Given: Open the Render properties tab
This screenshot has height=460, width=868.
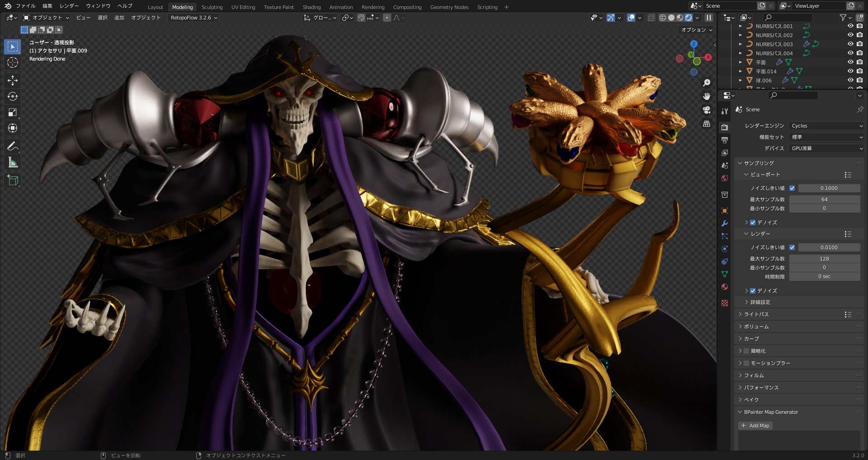Looking at the screenshot, I should pos(725,127).
